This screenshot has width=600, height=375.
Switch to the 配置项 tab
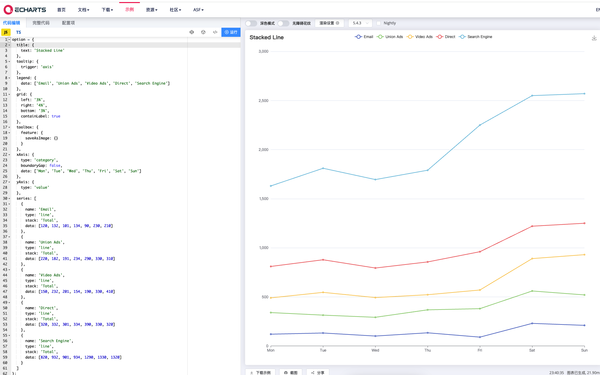pyautogui.click(x=68, y=23)
